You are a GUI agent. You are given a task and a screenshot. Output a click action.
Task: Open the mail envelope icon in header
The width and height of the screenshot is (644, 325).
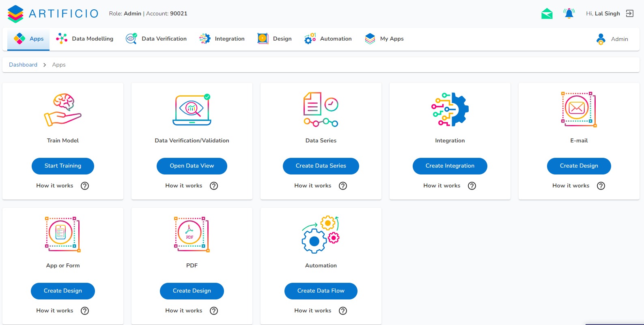click(547, 14)
